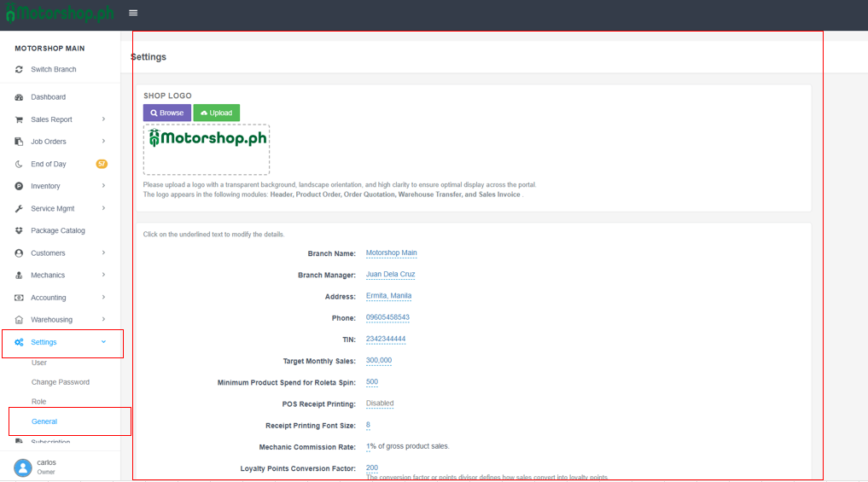Select the Service Mgmt wrench icon

click(19, 209)
